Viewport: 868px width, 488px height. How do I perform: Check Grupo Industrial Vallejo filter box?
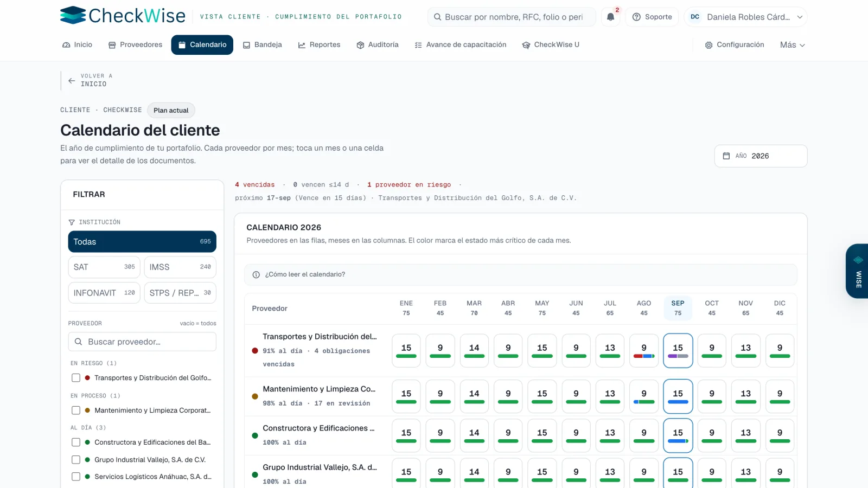(x=76, y=460)
